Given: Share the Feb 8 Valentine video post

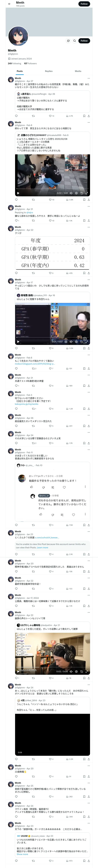Looking at the screenshot, I should pos(89,200).
